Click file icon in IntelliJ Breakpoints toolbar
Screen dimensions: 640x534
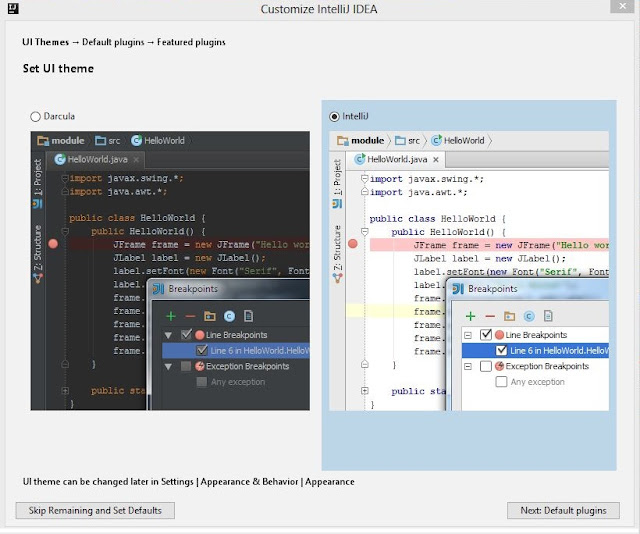coord(548,316)
